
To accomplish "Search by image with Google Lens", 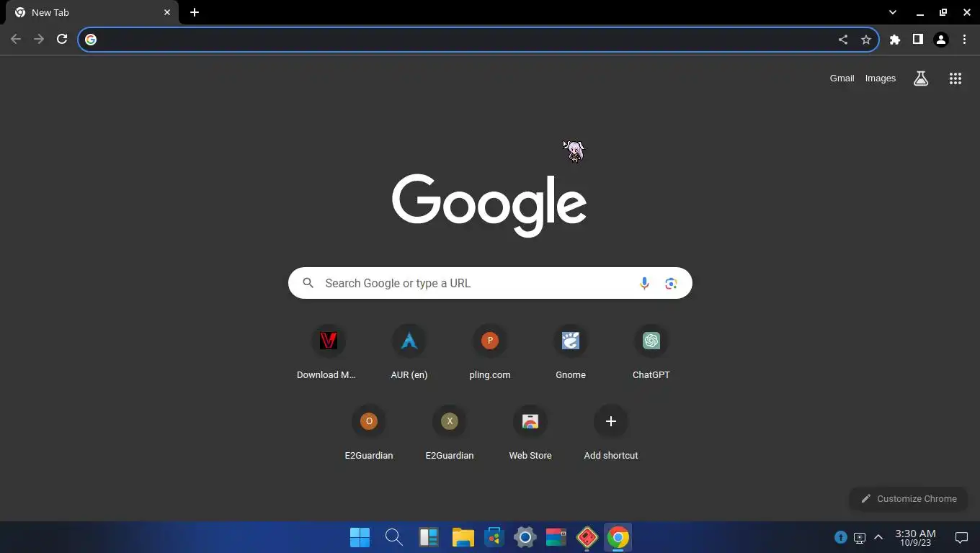I will point(671,283).
